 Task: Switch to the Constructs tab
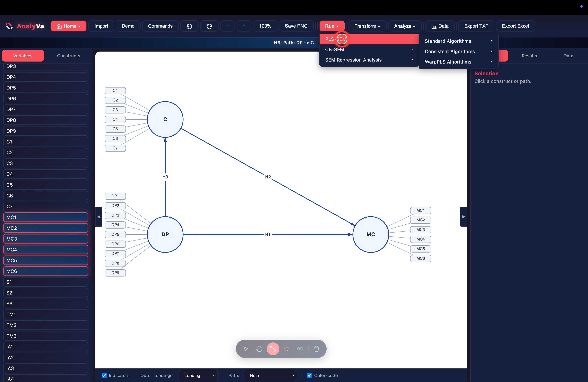[69, 56]
